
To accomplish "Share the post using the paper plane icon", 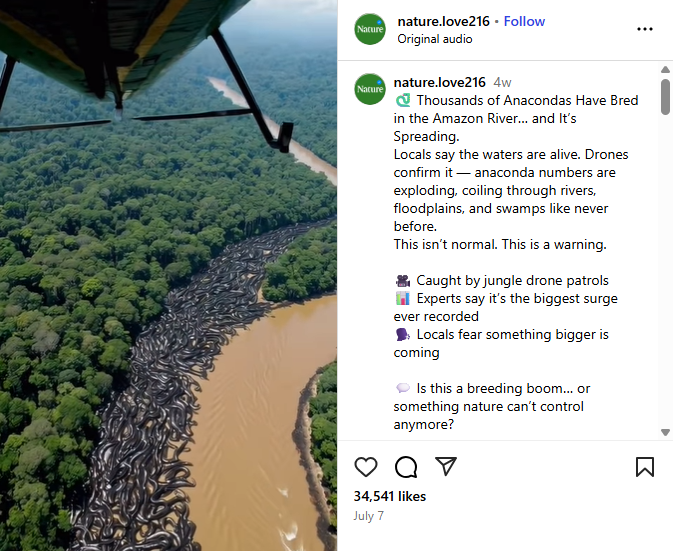I will (446, 467).
